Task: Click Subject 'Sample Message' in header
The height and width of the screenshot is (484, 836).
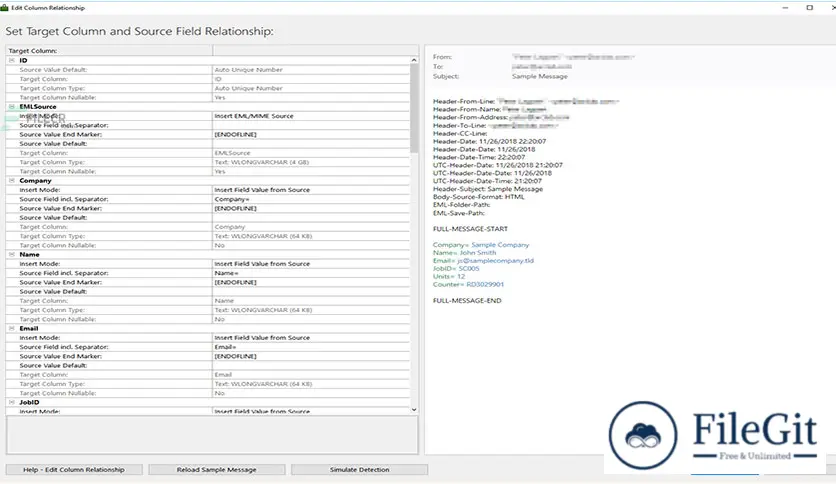Action: (x=540, y=76)
